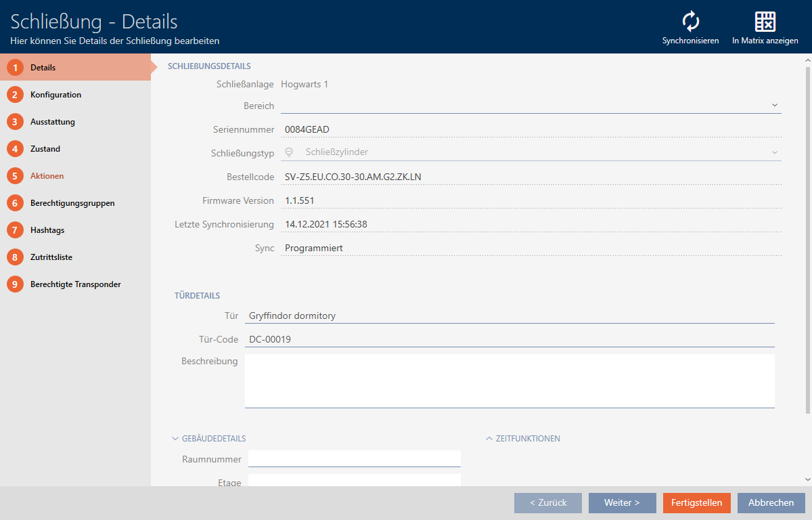Screen dimensions: 812x520
Task: Collapse the Gebäudedetails section
Action: (x=175, y=439)
